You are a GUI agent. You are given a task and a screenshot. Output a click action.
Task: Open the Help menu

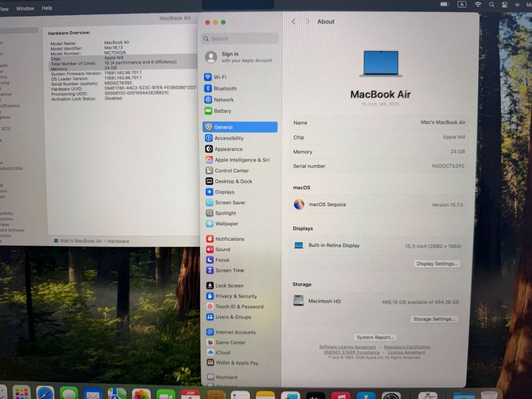[x=47, y=8]
